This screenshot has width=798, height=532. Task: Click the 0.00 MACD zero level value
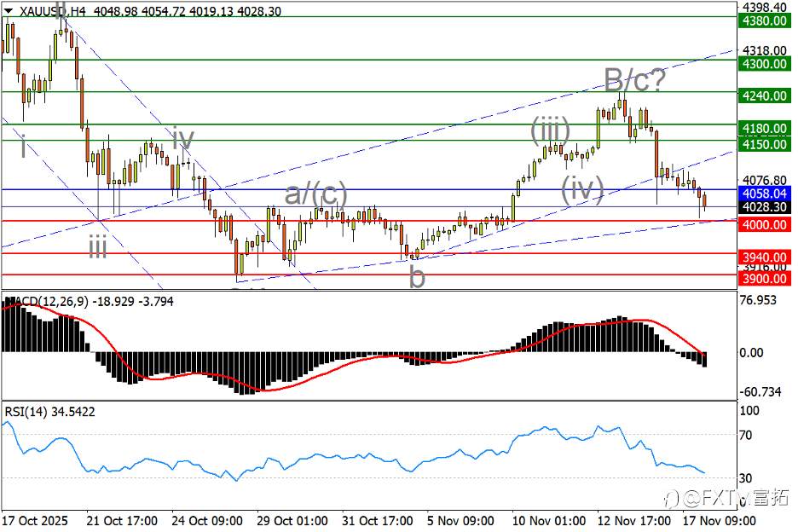pyautogui.click(x=751, y=352)
